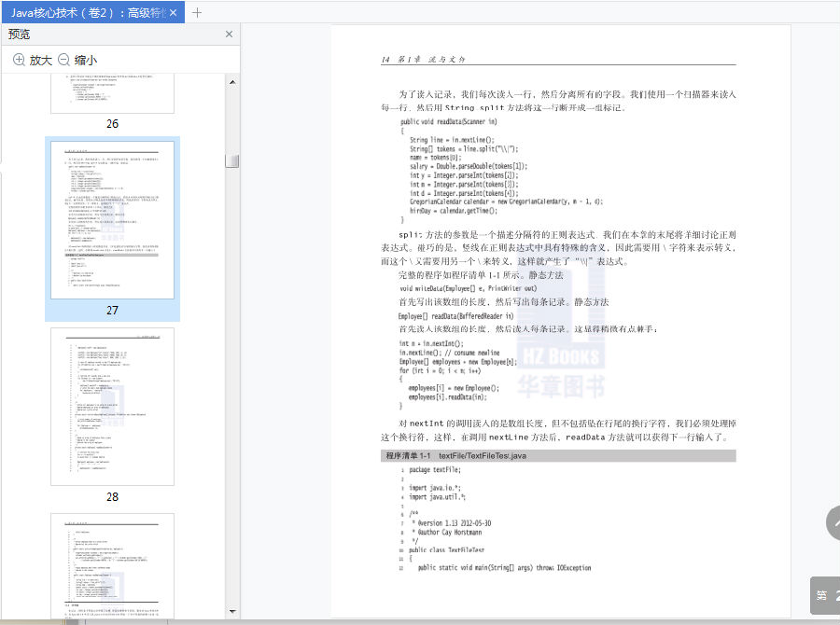840x625 pixels.
Task: Click the 放大 text label
Action: coord(41,60)
